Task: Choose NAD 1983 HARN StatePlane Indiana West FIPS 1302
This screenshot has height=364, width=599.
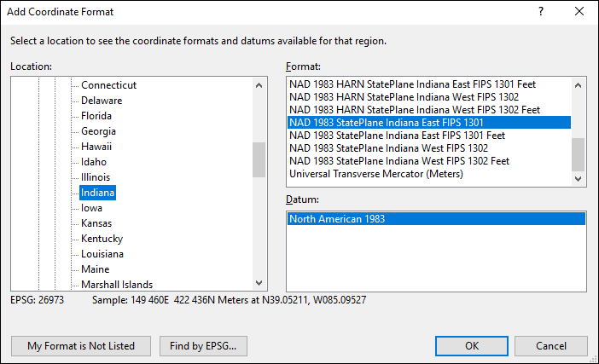Action: point(428,97)
